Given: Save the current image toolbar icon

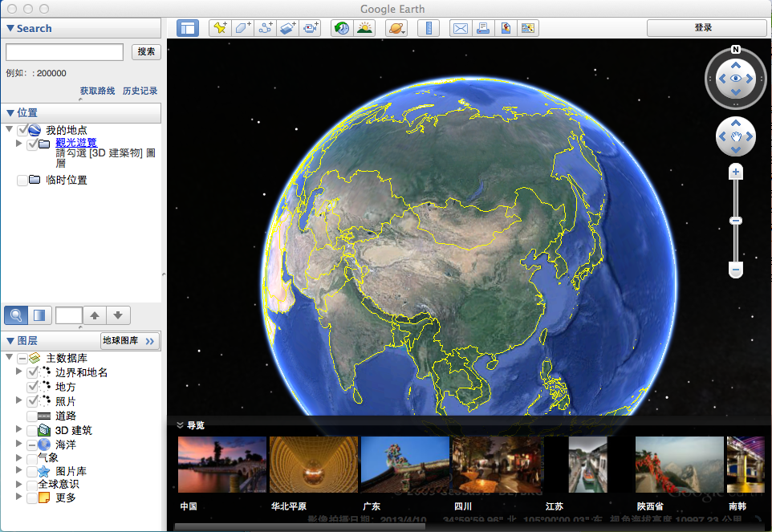Looking at the screenshot, I should click(x=506, y=28).
